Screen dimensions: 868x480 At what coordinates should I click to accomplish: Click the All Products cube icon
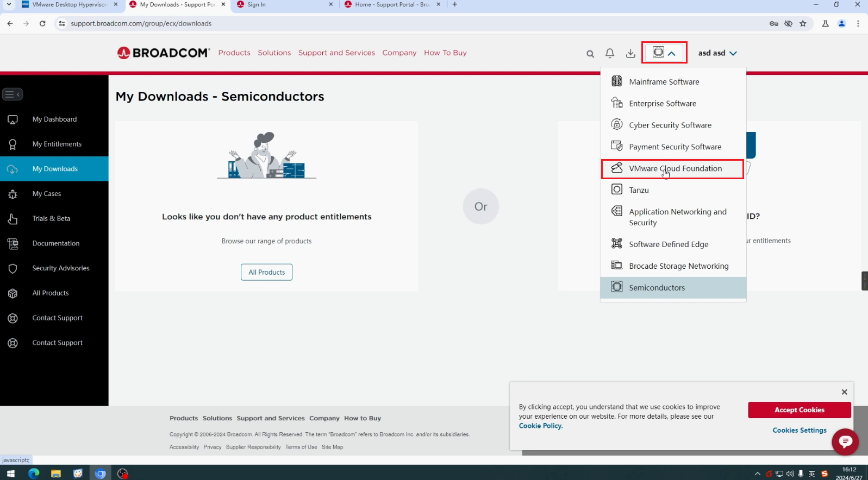pos(13,293)
